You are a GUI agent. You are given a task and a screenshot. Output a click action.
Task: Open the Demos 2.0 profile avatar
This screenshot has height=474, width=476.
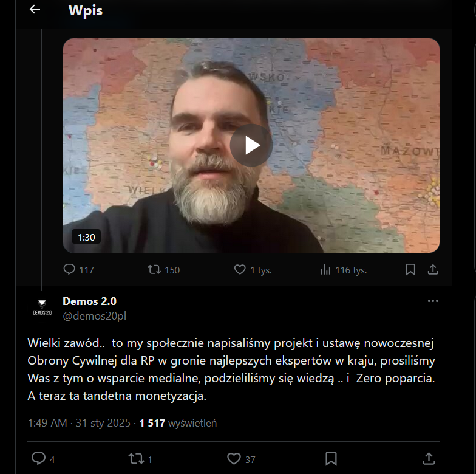click(x=42, y=307)
